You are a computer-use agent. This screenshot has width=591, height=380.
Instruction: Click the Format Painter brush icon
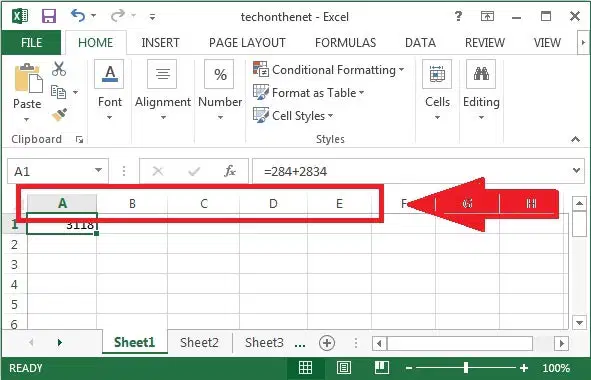tap(59, 115)
